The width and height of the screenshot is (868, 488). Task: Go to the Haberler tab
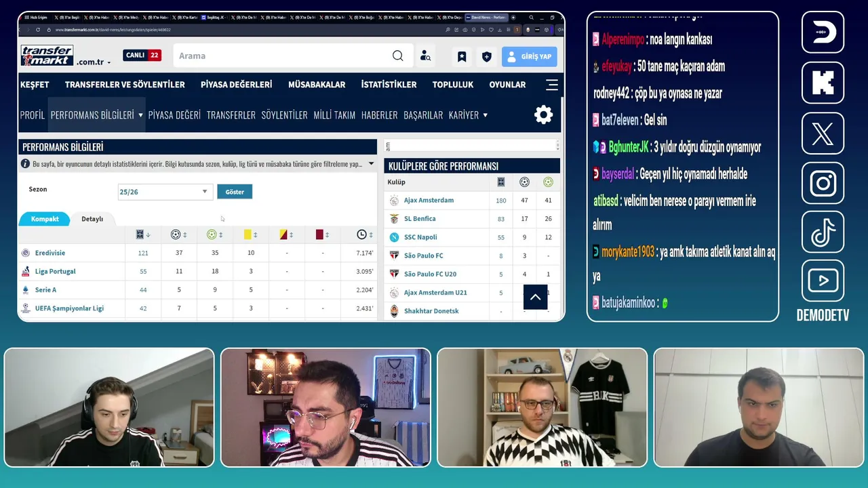[380, 115]
